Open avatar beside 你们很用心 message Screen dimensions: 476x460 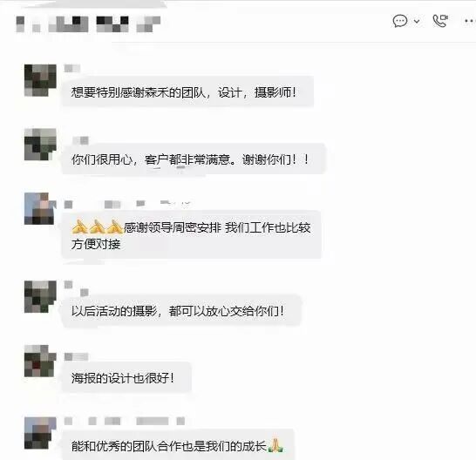coord(40,145)
